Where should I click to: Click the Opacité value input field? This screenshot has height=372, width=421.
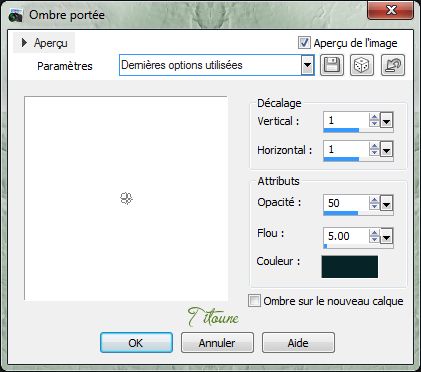346,203
